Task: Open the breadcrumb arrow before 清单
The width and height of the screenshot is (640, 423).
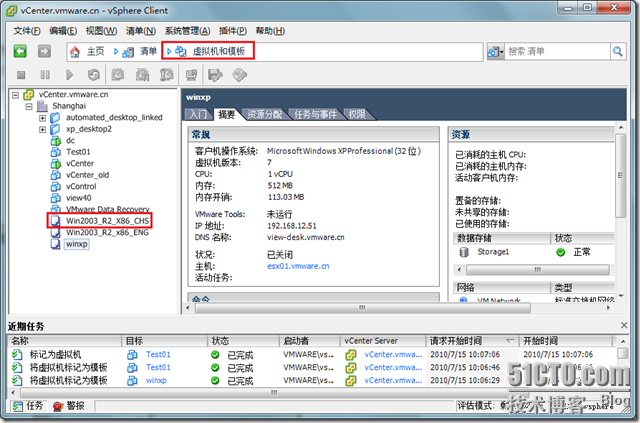Action: (x=116, y=51)
